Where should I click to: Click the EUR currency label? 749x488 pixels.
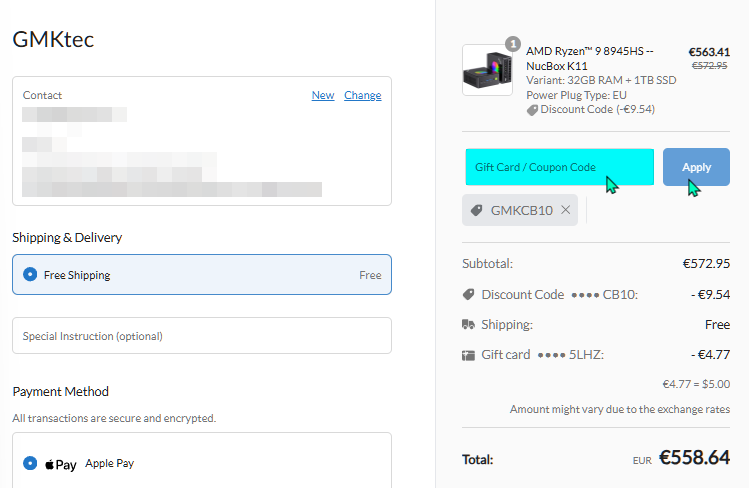(x=642, y=460)
